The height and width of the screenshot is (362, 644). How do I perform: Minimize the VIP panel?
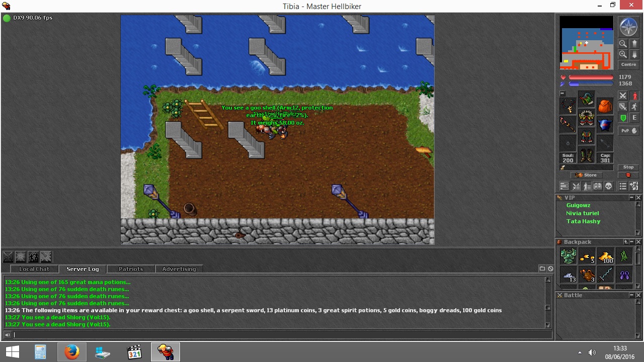coord(632,198)
